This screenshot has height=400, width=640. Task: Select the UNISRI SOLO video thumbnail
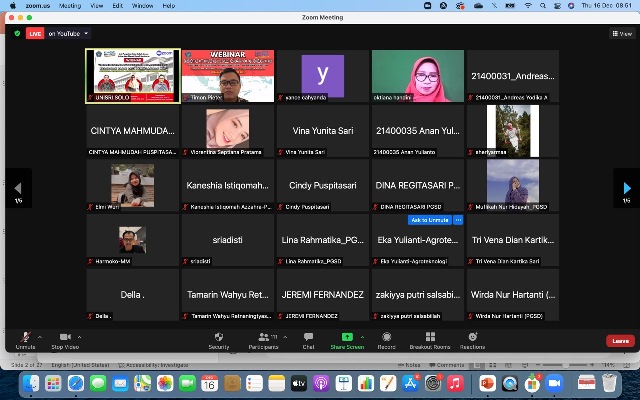[x=132, y=76]
